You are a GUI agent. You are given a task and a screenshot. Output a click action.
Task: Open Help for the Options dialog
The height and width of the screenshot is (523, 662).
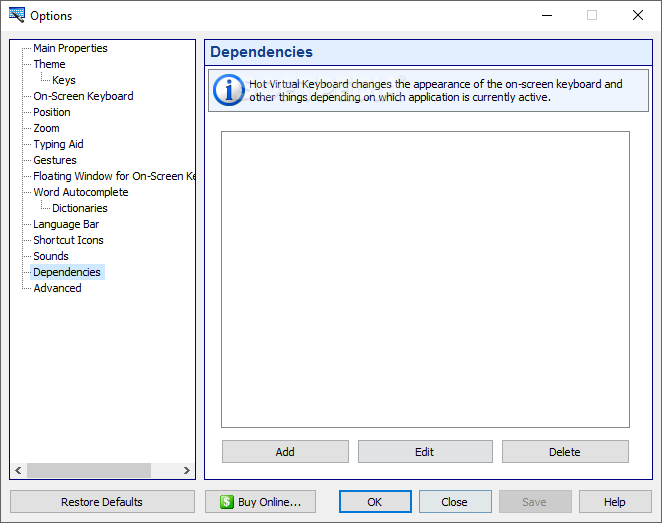click(615, 502)
